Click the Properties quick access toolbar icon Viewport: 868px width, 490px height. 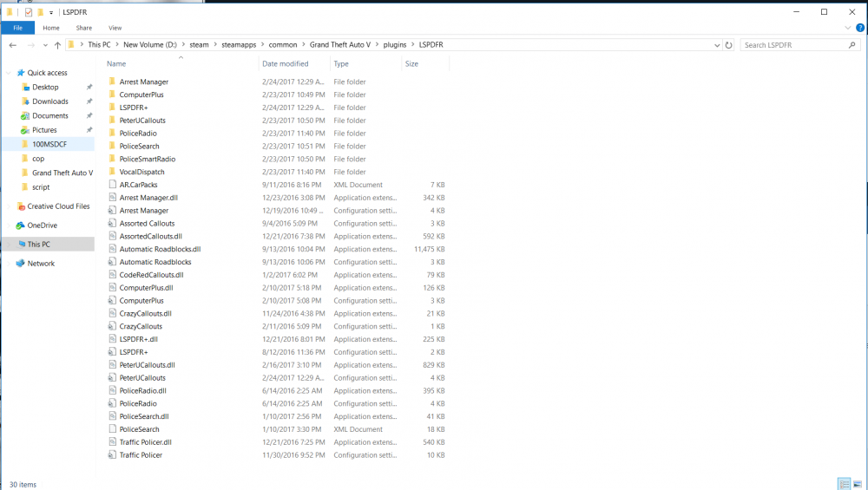coord(29,12)
